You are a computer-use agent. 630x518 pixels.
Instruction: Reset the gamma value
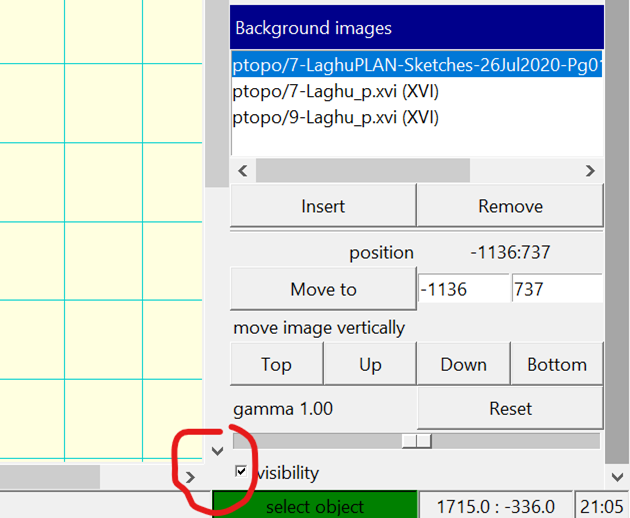510,408
